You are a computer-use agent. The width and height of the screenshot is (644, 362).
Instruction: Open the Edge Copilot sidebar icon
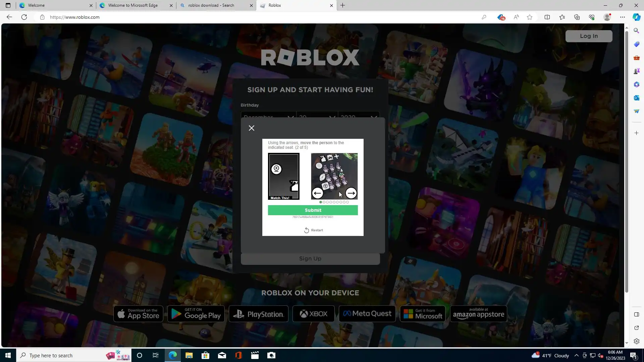click(636, 17)
